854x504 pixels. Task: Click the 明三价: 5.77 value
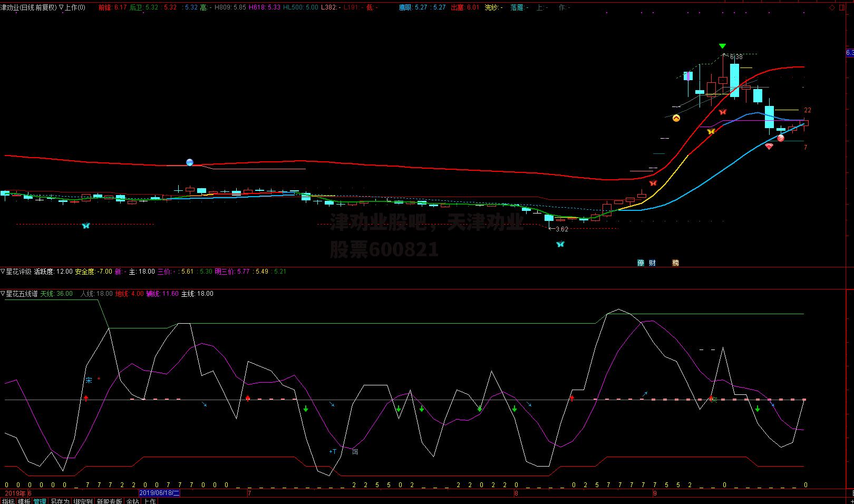tap(232, 272)
